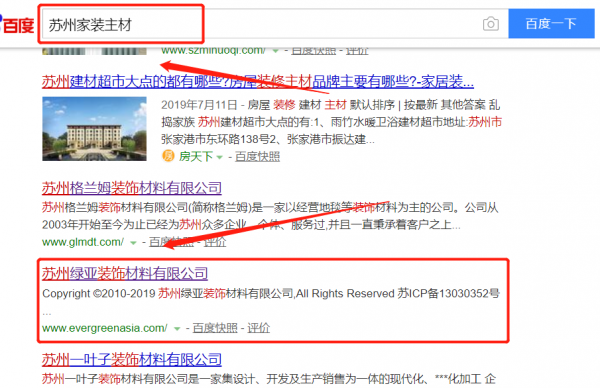This screenshot has height=388, width=600.
Task: Open the 苏州格兰姆装饰材料有限公司 result title
Action: 132,188
